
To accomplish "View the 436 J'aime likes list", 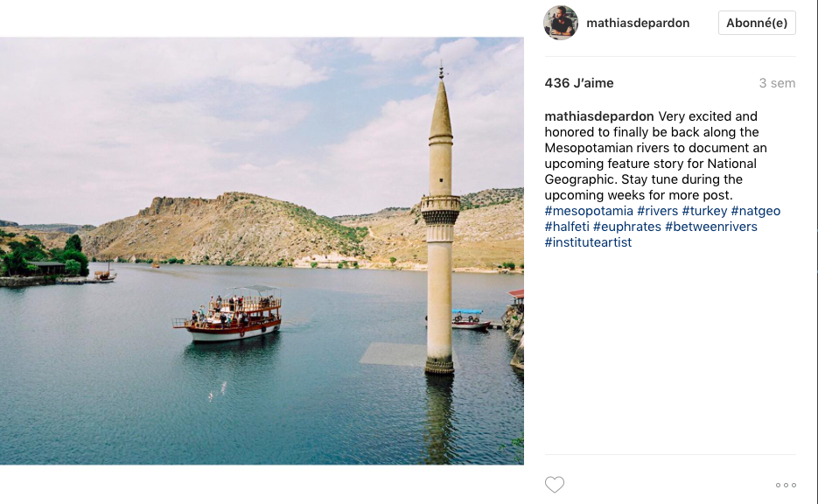I will coord(579,83).
